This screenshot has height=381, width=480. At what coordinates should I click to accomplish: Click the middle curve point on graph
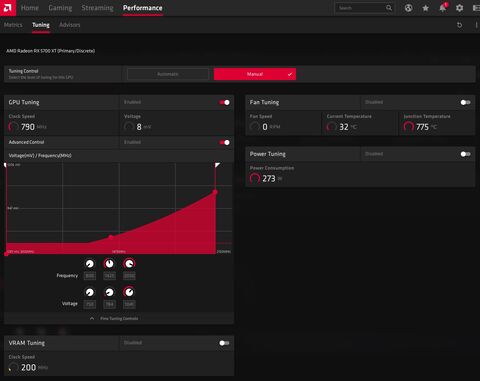coord(111,237)
